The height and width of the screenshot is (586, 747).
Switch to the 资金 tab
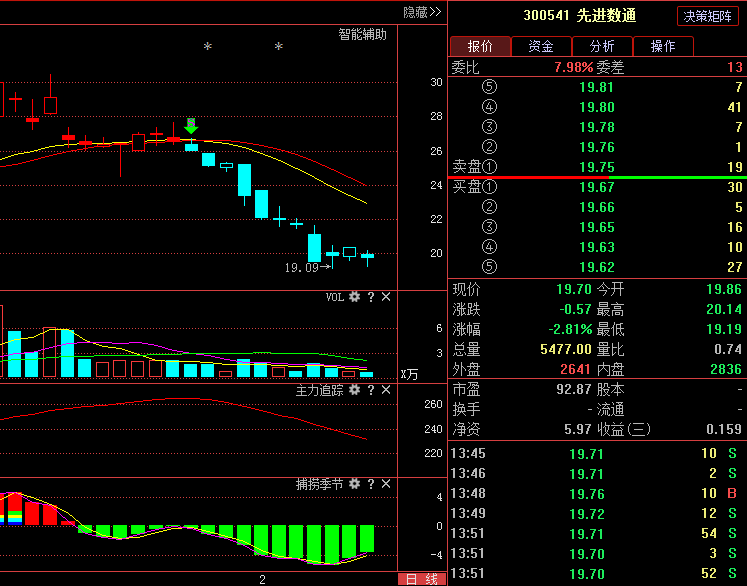pyautogui.click(x=541, y=46)
